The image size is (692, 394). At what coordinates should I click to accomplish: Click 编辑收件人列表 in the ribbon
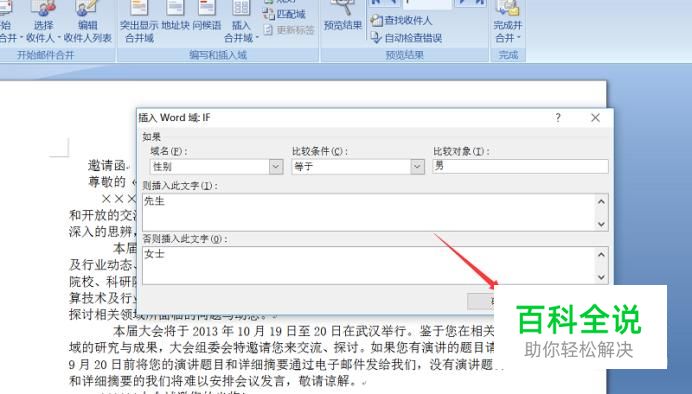(x=87, y=22)
